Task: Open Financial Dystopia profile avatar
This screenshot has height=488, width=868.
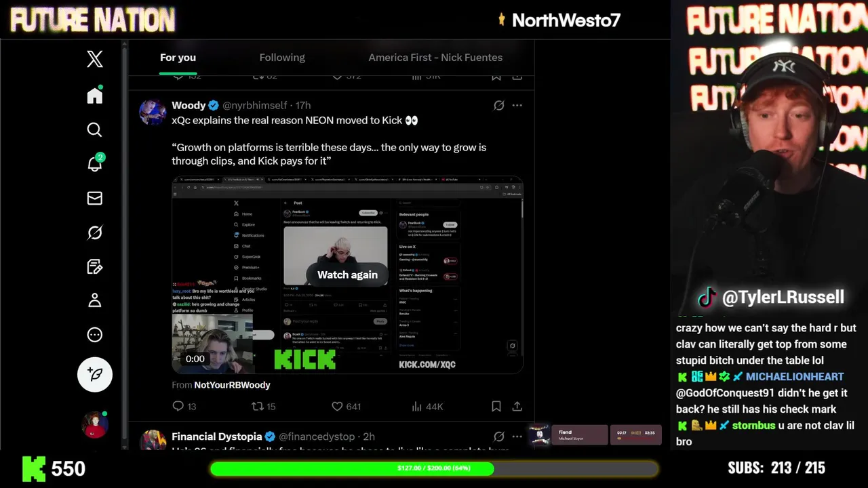Action: click(153, 439)
